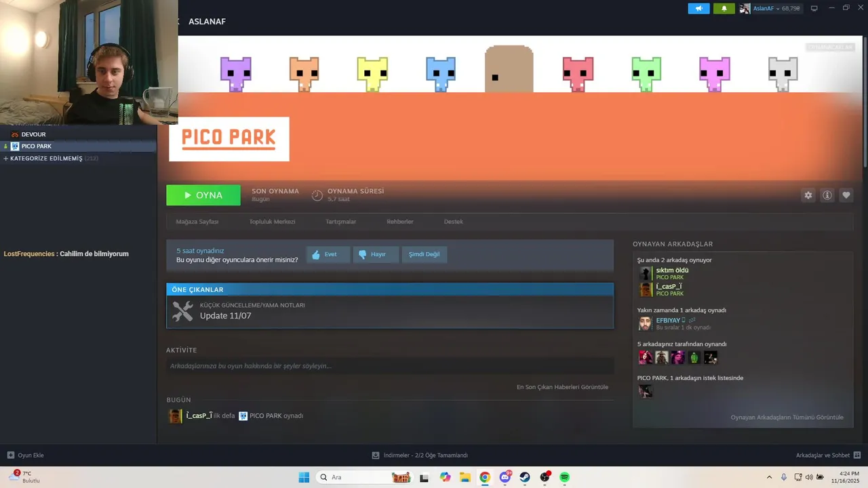Viewport: 868px width, 488px height.
Task: Click the wishlist friend avatar
Action: click(x=646, y=391)
